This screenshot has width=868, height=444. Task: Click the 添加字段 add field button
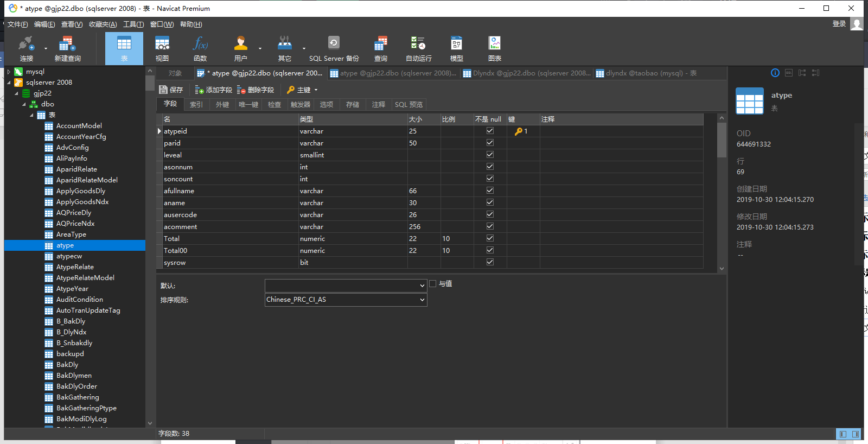tap(213, 90)
